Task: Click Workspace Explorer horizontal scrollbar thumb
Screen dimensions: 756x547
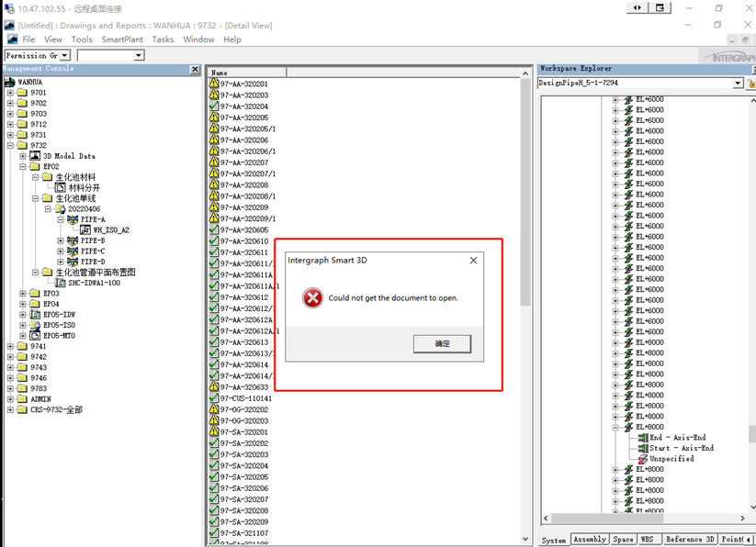Action: (x=607, y=519)
